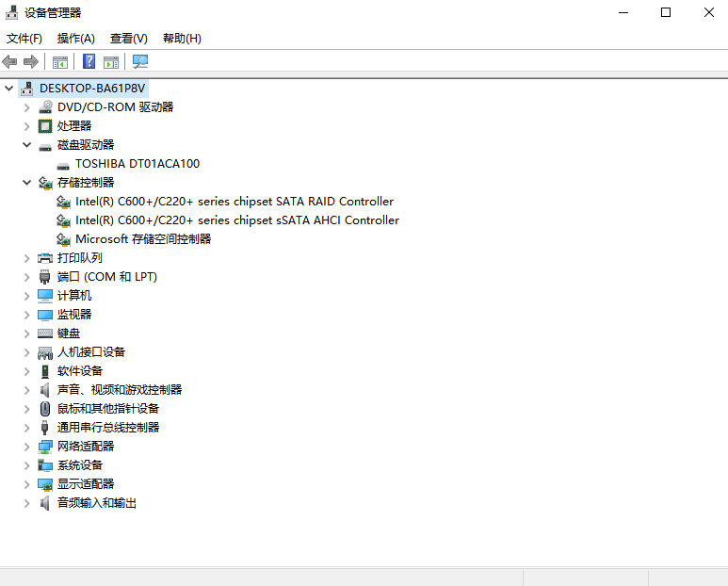Click the mouse icon for 鼠标和其他指针设备

[x=45, y=409]
